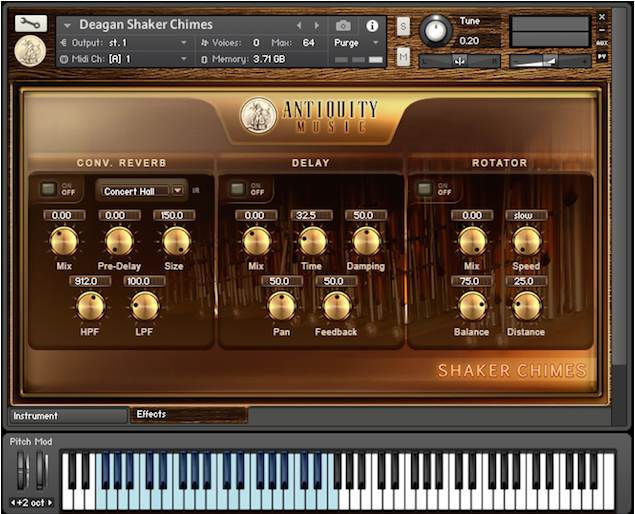Toggle Rotator on/off switch

(424, 189)
